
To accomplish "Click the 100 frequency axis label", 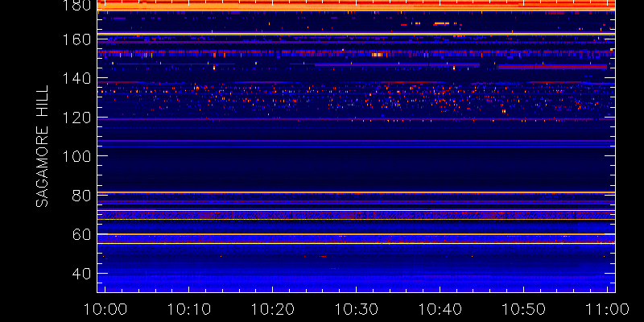I will point(76,156).
